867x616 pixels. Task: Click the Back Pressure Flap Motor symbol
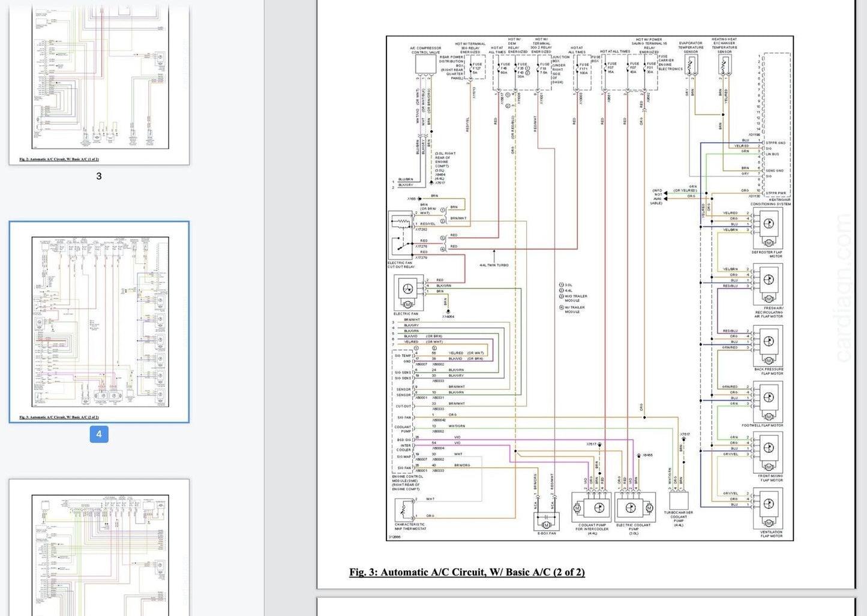(767, 344)
